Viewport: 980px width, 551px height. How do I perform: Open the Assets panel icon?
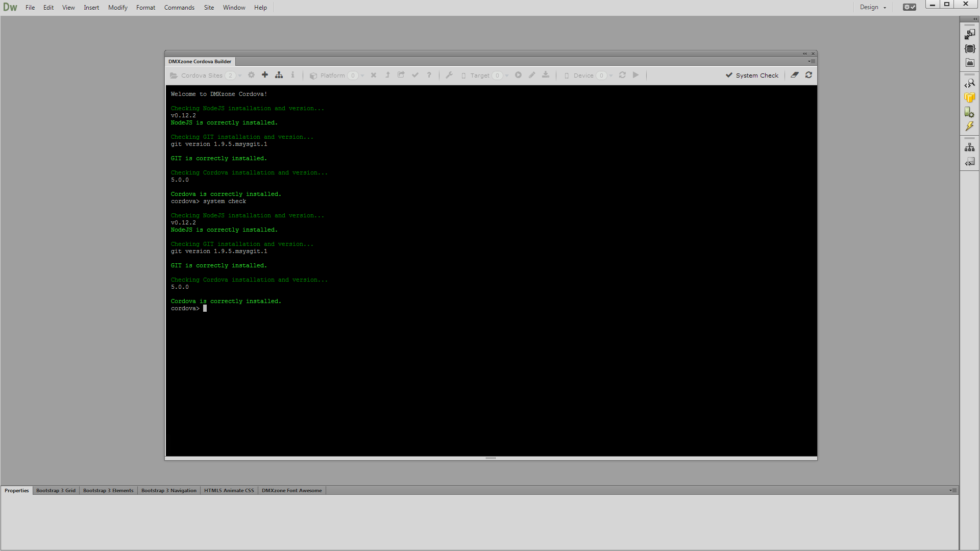(x=969, y=63)
